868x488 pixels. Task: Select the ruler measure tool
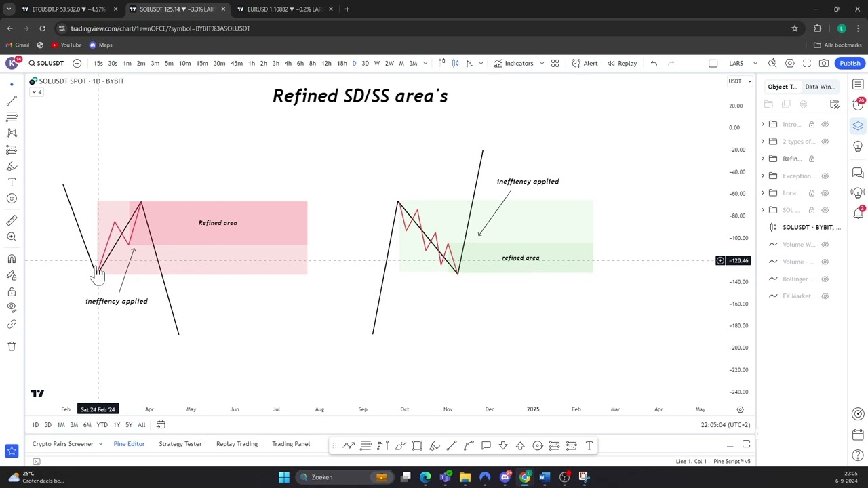point(12,220)
